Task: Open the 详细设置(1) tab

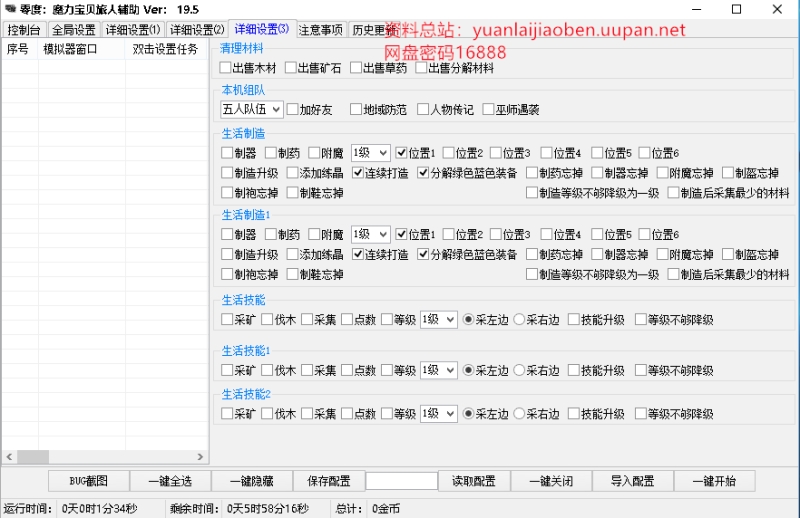Action: [x=133, y=30]
